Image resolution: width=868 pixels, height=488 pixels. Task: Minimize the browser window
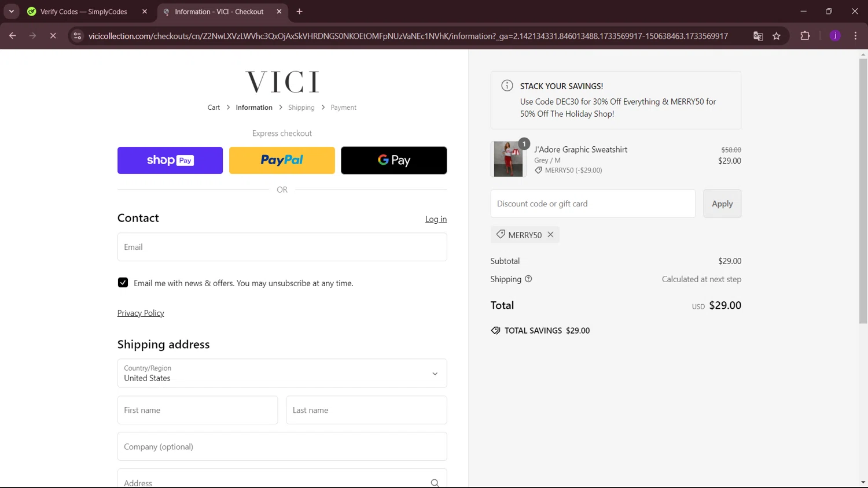coord(803,12)
